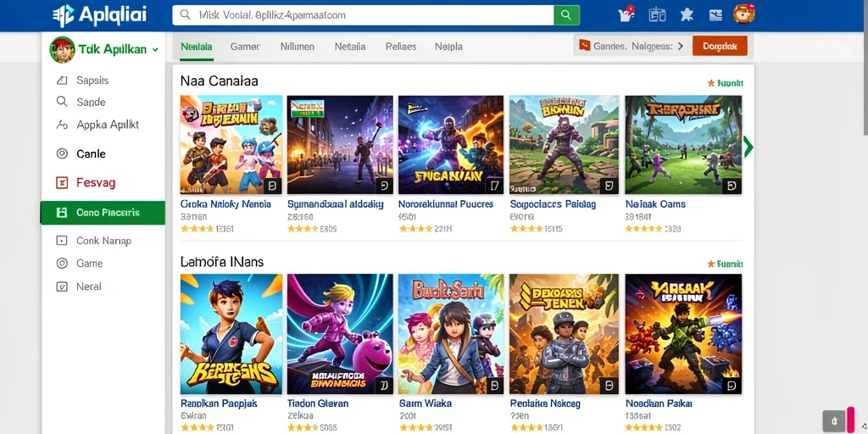This screenshot has width=868, height=434.
Task: Open the Ranpkan Panpjak title link
Action: [220, 403]
